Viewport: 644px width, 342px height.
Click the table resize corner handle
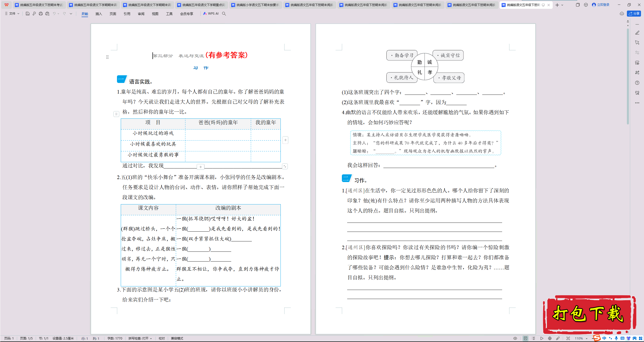click(x=285, y=166)
